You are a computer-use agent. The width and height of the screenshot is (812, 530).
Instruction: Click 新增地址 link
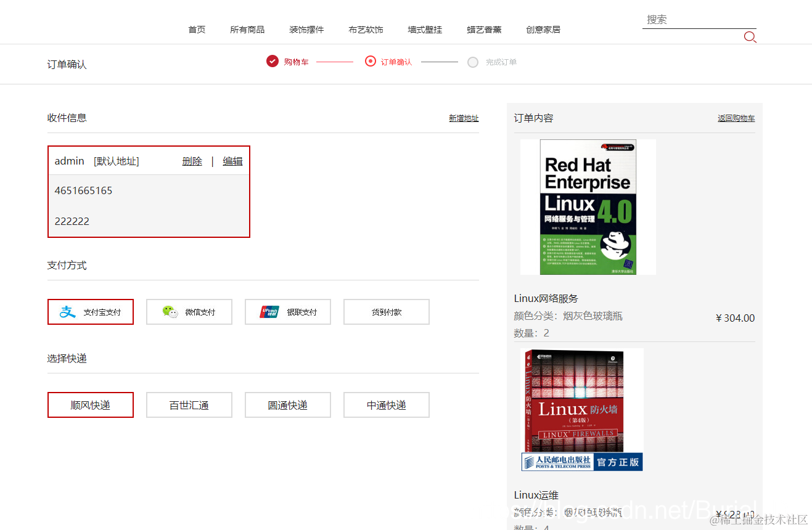click(x=464, y=118)
